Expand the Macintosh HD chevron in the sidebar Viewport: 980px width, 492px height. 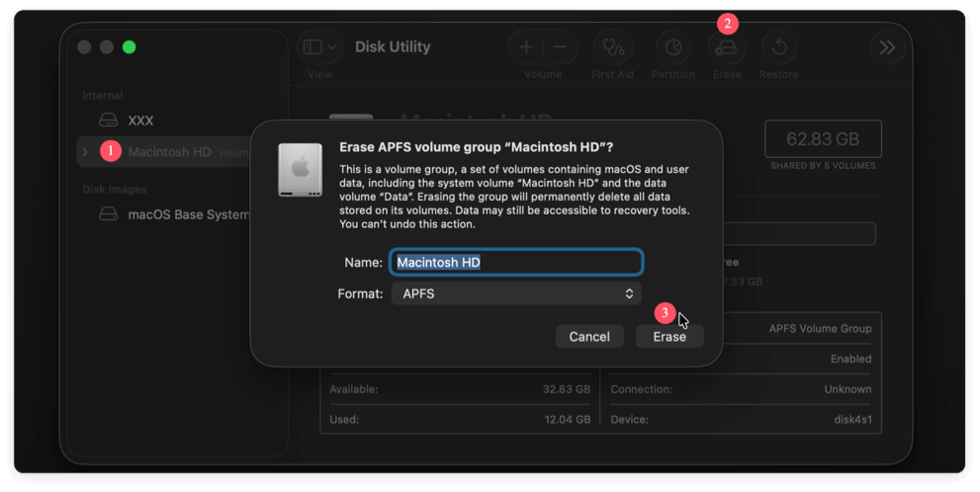coord(86,152)
